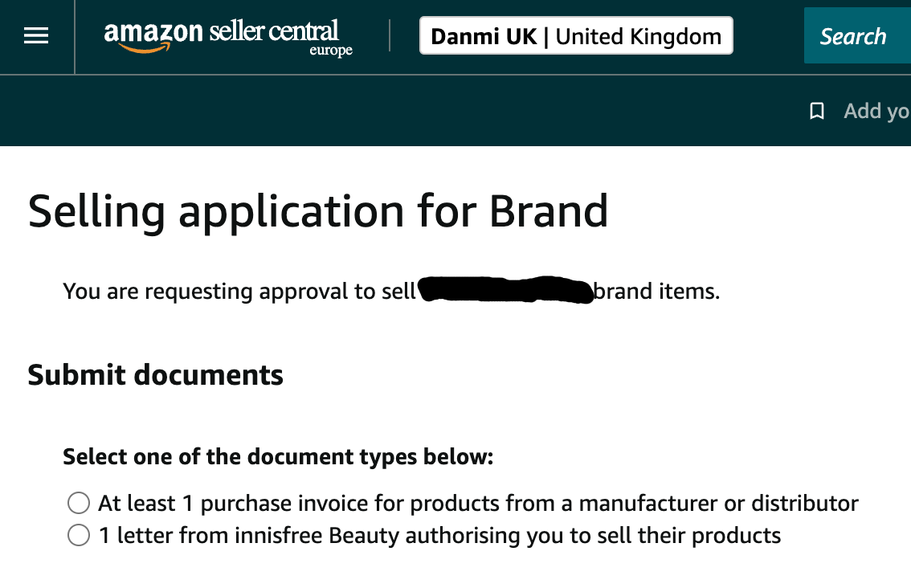
Task: Click the "brand items." text
Action: pyautogui.click(x=656, y=291)
